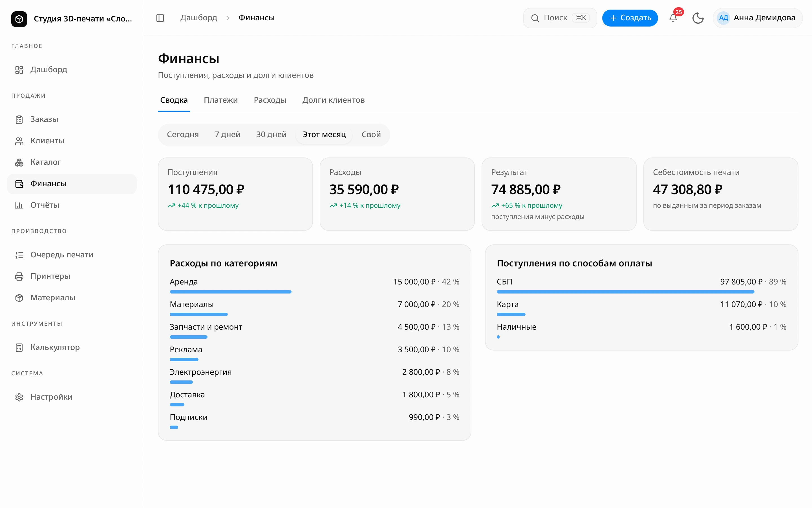Image resolution: width=812 pixels, height=508 pixels.
Task: Open notifications bell with 25 badge
Action: pyautogui.click(x=673, y=18)
